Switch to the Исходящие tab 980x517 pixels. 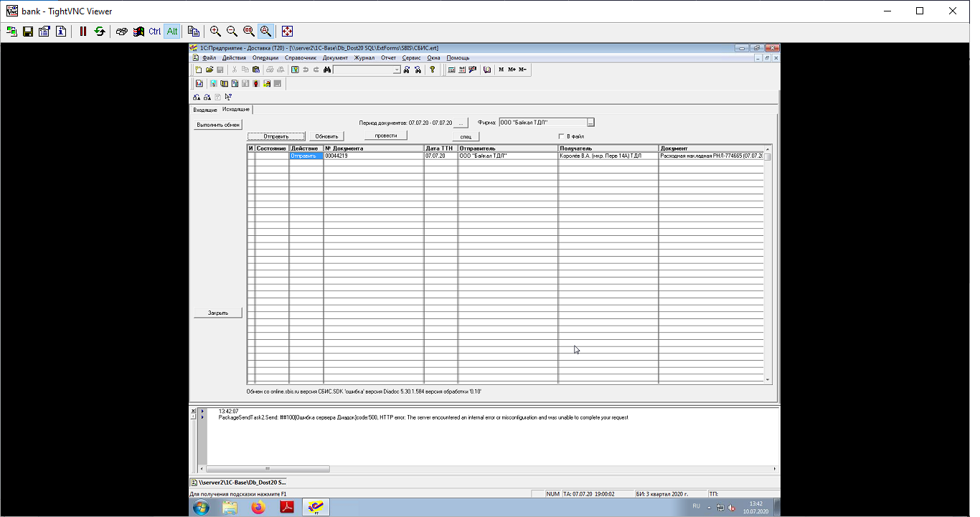click(236, 109)
